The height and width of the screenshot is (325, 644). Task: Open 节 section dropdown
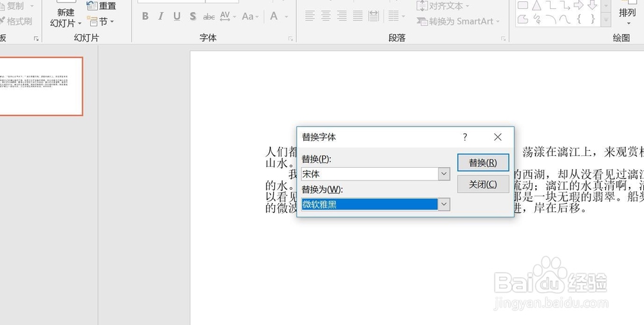[x=100, y=21]
